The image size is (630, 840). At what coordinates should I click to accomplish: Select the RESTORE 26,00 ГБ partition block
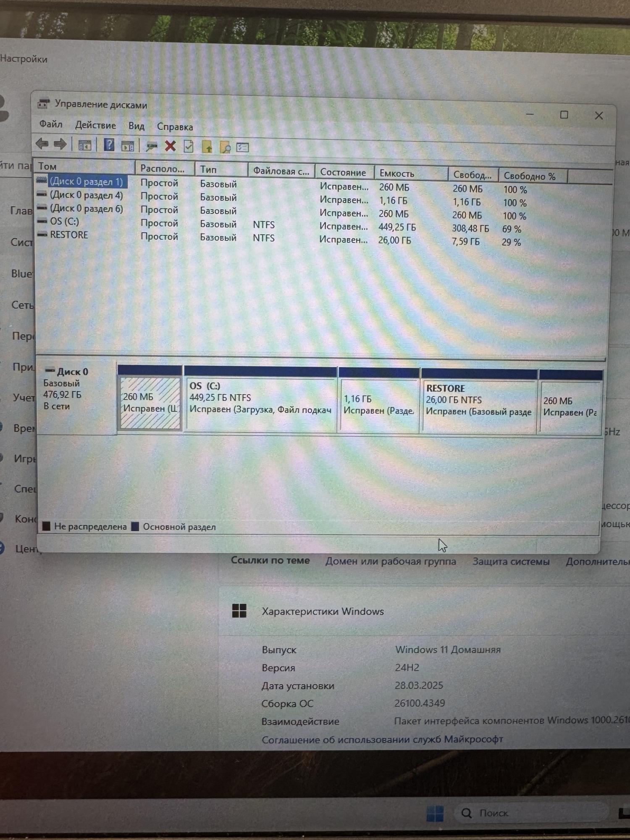click(x=479, y=401)
